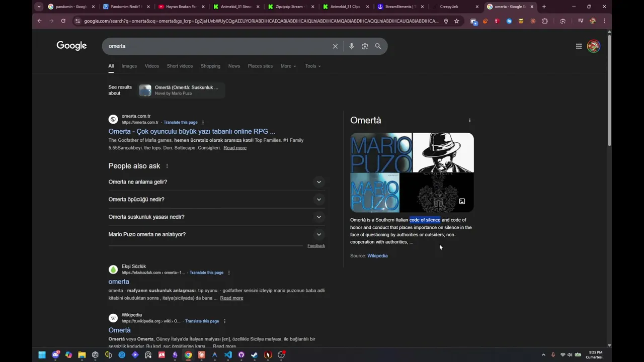The width and height of the screenshot is (644, 362).
Task: Open Chrome extensions puzzle icon
Action: point(545,21)
